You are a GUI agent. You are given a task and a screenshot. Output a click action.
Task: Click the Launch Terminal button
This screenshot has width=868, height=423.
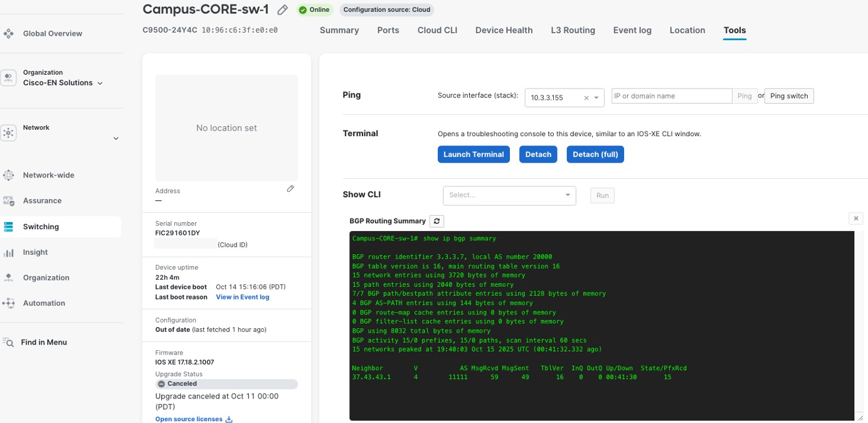[x=474, y=154]
